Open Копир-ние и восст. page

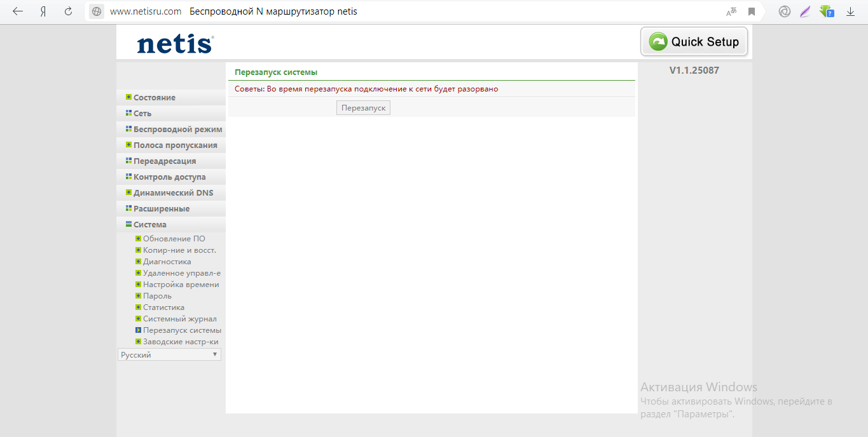[179, 250]
